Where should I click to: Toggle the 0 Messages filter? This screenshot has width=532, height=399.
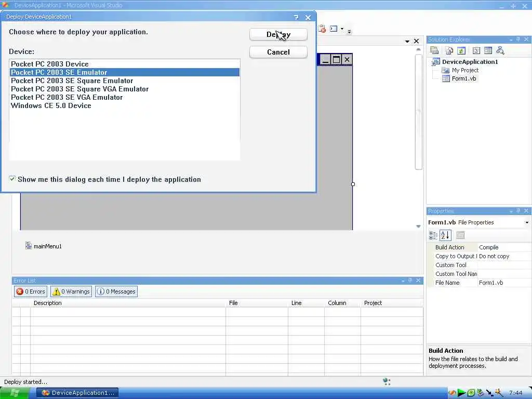(116, 291)
